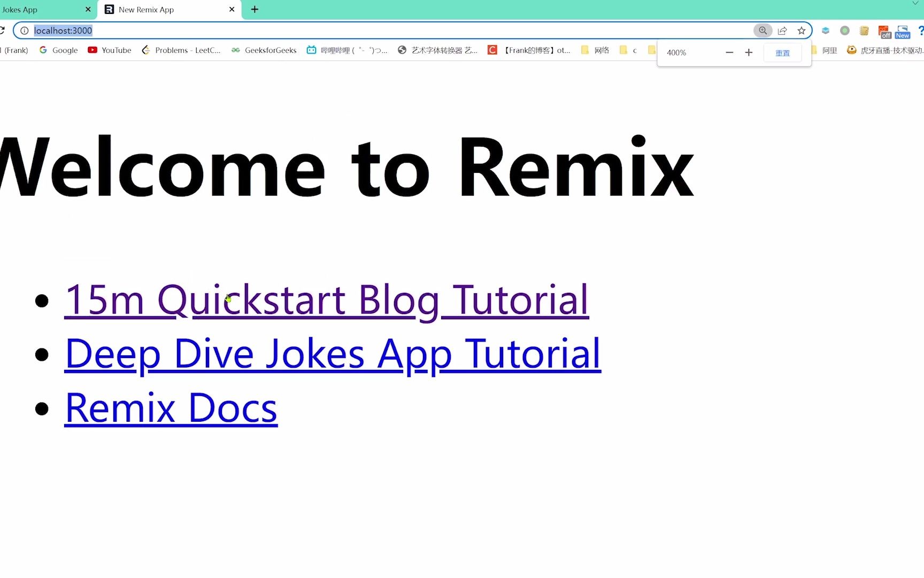Open the 'c' bookmarks folder
This screenshot has height=578, width=924.
628,50
